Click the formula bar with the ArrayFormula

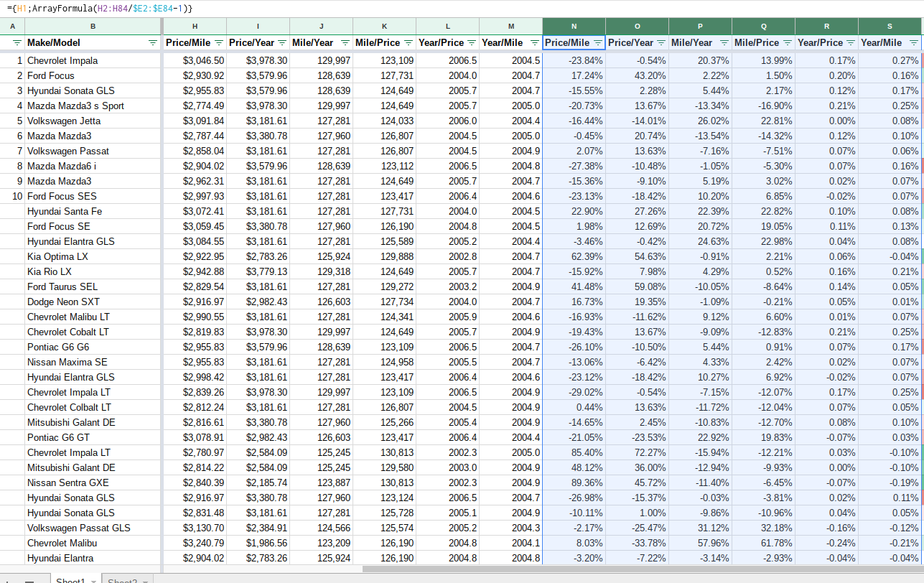462,9
